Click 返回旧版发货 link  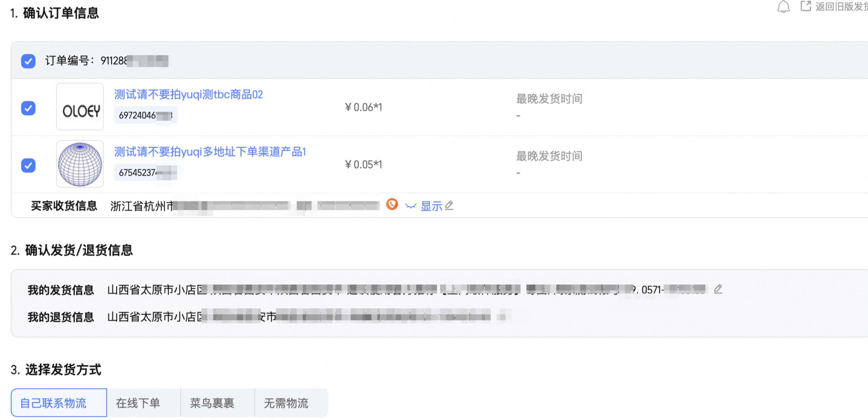coord(841,7)
